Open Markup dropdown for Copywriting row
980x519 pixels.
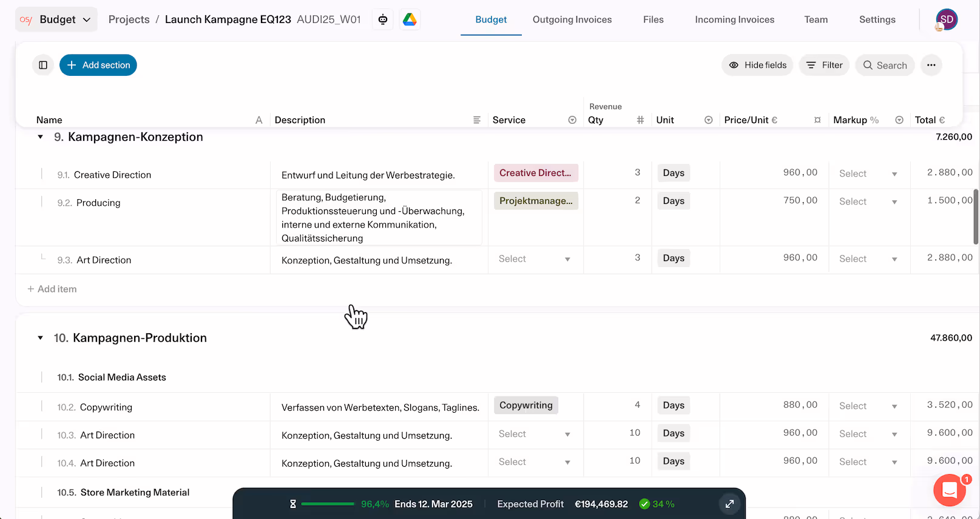pos(868,406)
